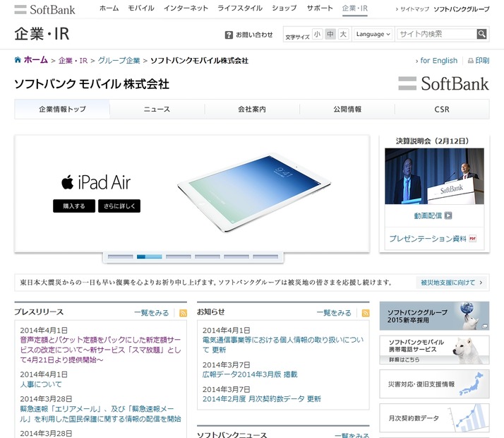
Task: Select the fourth carousel slide indicator
Action: [x=208, y=256]
